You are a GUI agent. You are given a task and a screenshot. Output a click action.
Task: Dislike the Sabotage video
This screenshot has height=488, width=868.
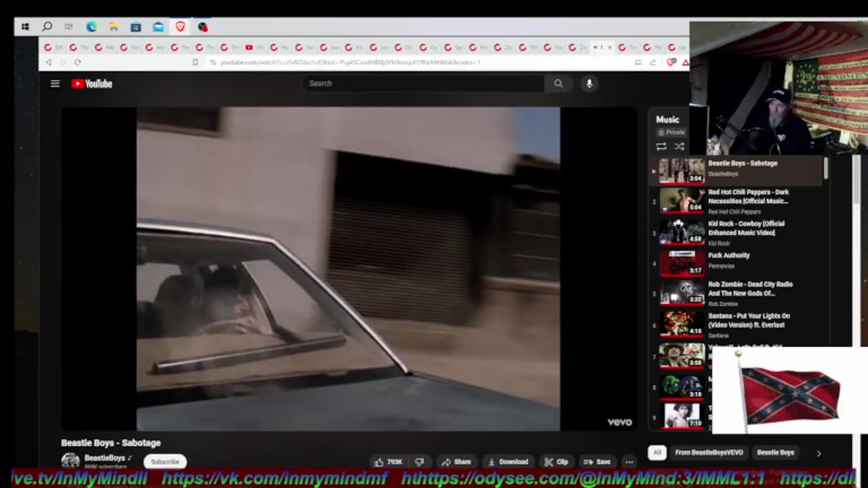[x=419, y=462]
